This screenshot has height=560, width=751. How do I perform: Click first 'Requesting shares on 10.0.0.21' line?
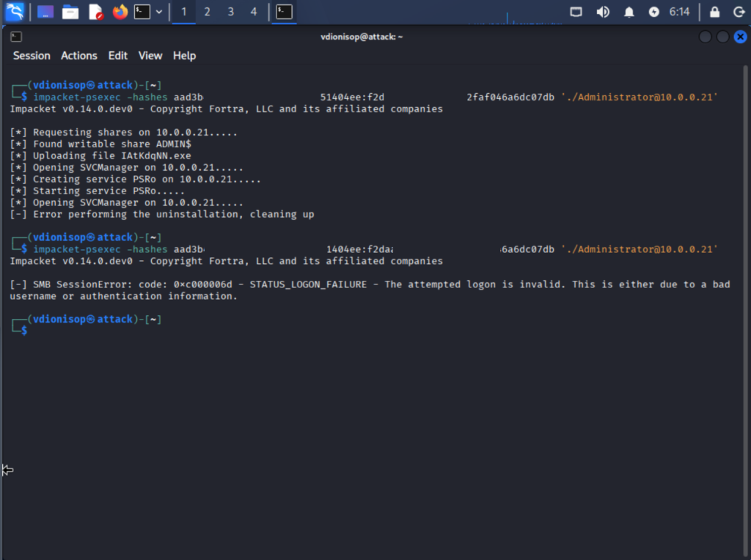click(x=123, y=132)
